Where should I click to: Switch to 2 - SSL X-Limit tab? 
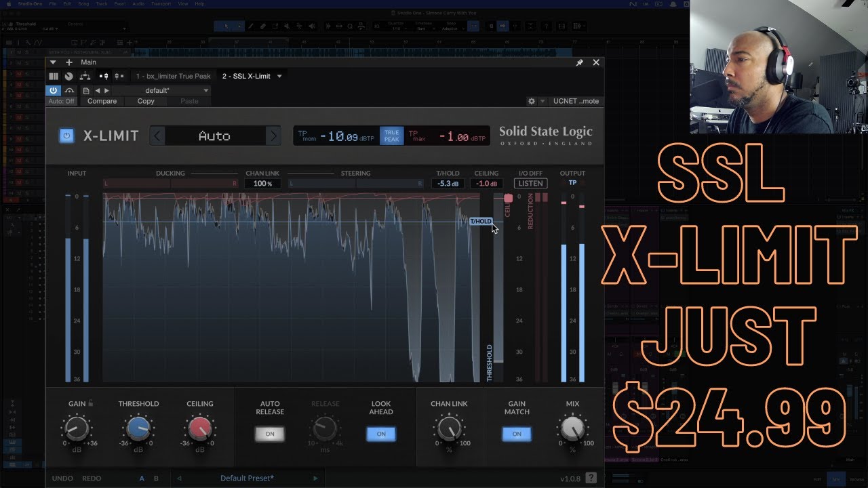pos(246,77)
